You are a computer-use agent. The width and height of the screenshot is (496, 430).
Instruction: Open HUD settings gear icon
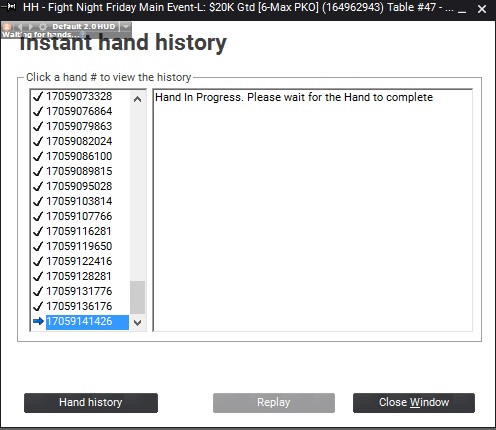pyautogui.click(x=43, y=27)
